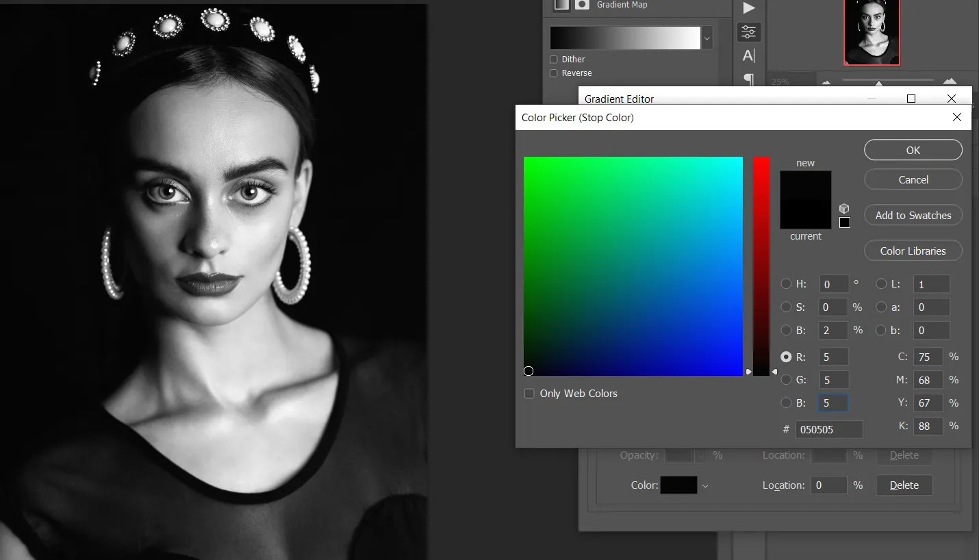
Task: Select the Character panel icon
Action: [x=748, y=56]
